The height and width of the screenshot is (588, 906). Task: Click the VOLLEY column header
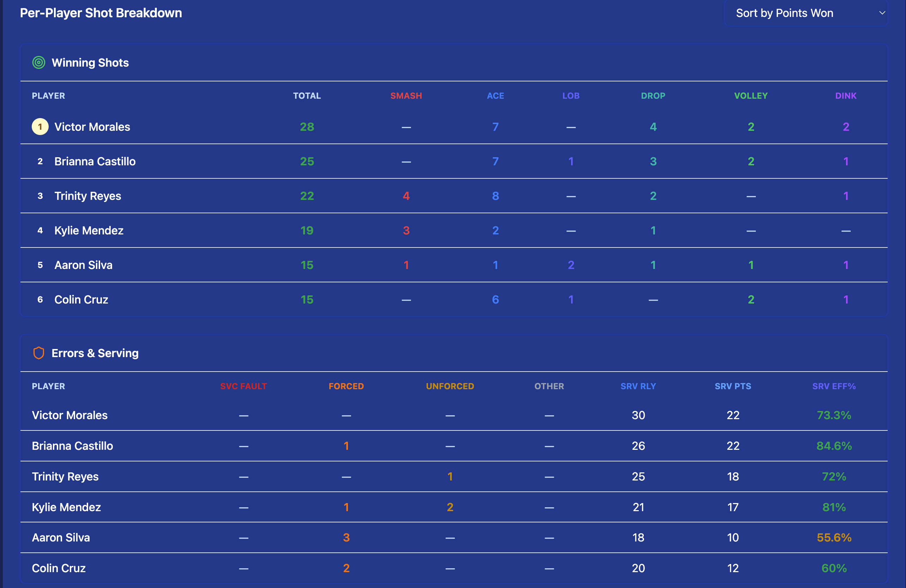pos(751,96)
